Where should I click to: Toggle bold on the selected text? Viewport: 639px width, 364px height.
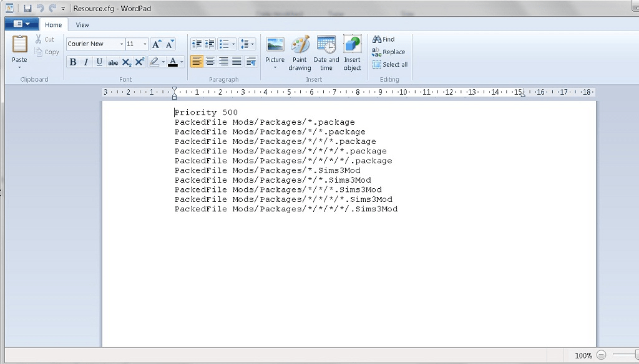pos(74,62)
